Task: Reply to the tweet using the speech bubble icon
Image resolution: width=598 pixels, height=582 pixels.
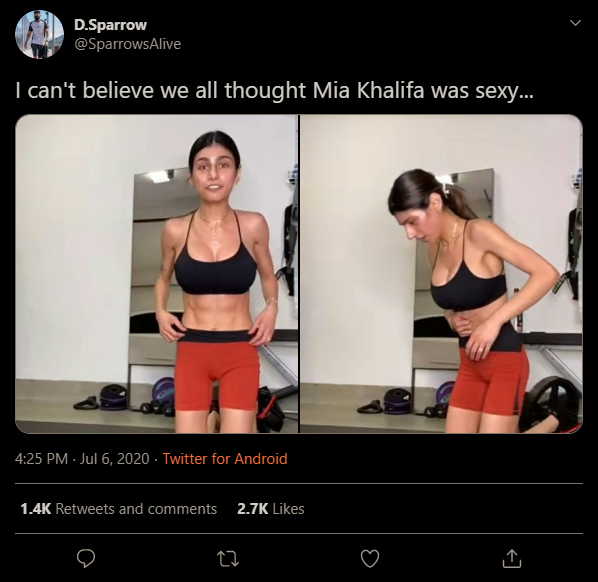Action: tap(86, 559)
